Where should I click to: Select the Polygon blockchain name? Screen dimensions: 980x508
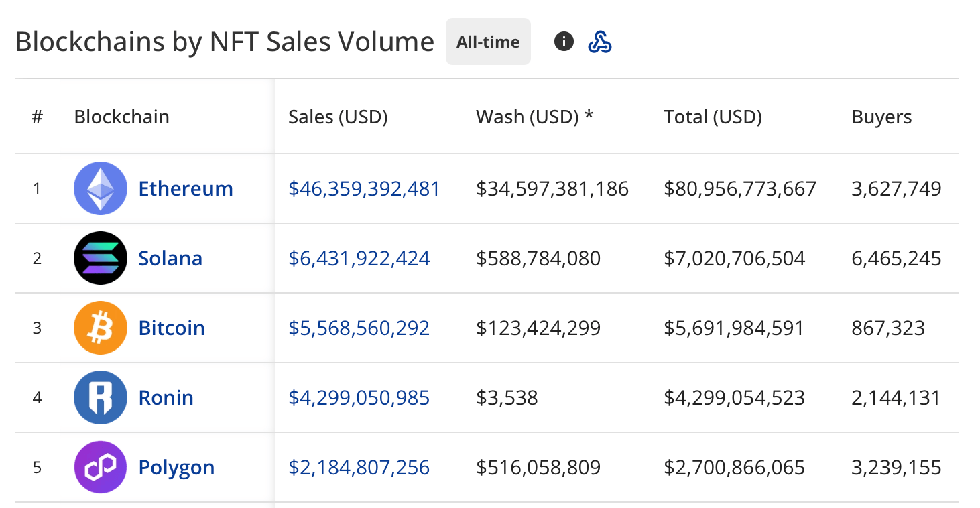(x=176, y=467)
